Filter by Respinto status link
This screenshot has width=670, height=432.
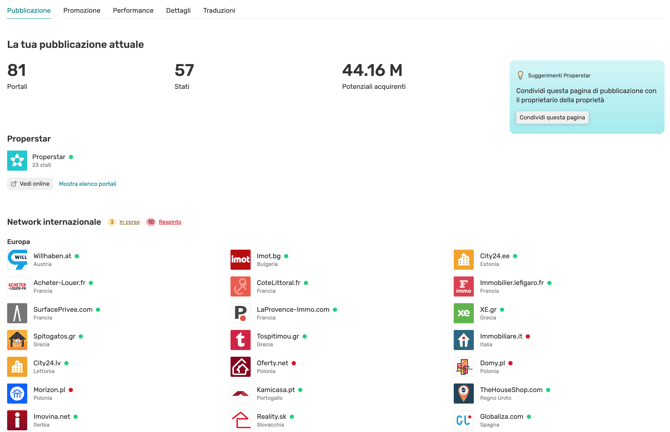pyautogui.click(x=170, y=222)
